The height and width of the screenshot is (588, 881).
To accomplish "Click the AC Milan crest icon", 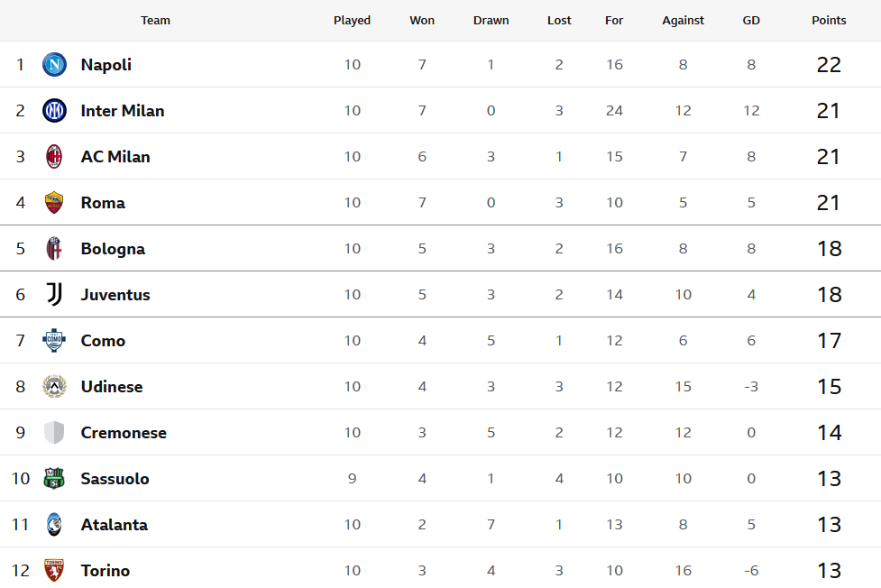I will [x=54, y=157].
